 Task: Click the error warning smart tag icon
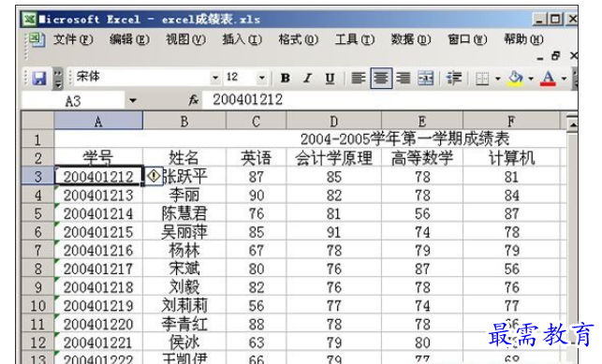pyautogui.click(x=154, y=176)
